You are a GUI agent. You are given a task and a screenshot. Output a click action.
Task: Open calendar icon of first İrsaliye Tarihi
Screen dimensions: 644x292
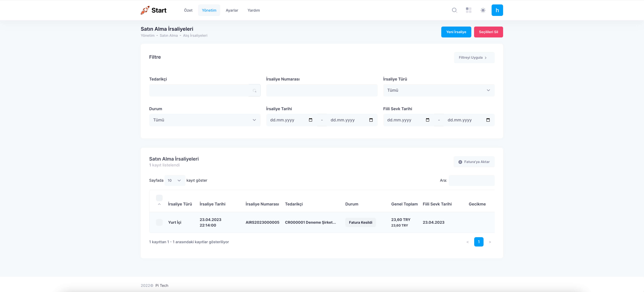[x=311, y=120]
